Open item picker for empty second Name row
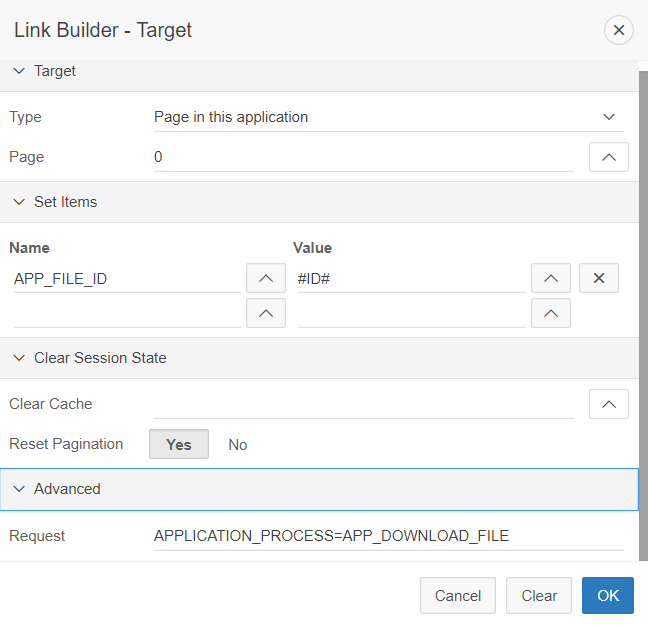This screenshot has height=628, width=648. [x=265, y=313]
